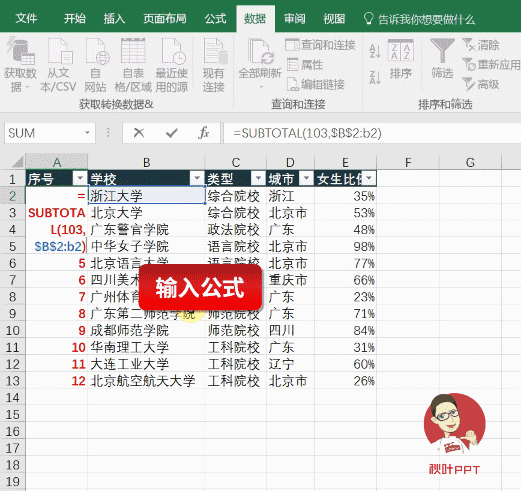Click serial number 10 cell
This screenshot has width=521, height=491.
57,347
